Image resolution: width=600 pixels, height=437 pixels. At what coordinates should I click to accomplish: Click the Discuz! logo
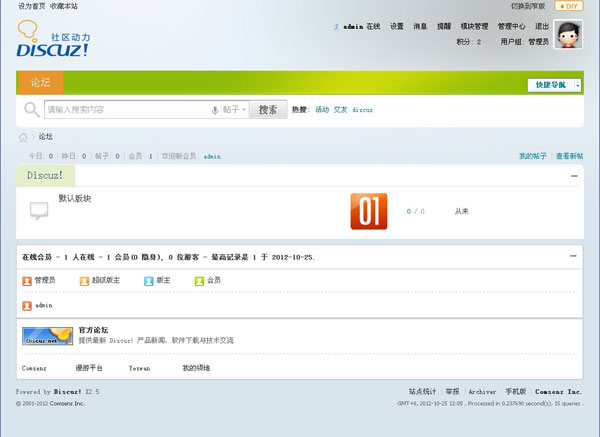52,41
